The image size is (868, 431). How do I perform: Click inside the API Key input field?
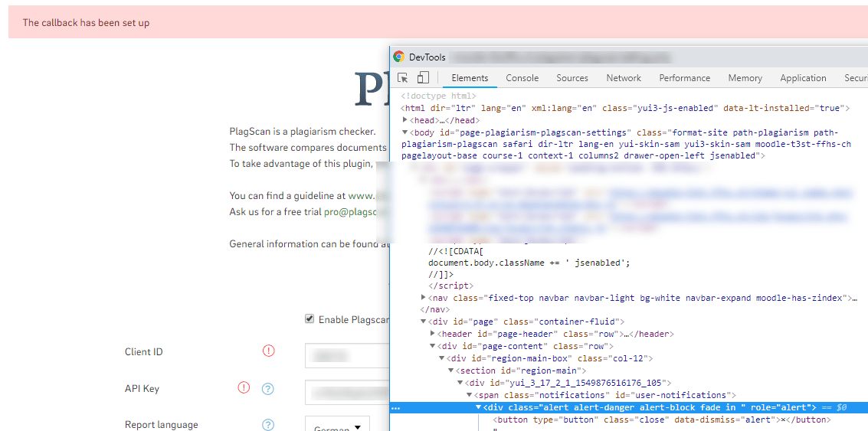(x=347, y=392)
